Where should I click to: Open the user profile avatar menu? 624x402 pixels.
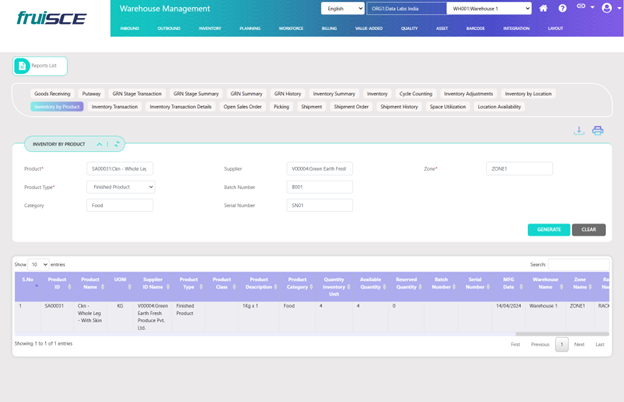pos(606,8)
